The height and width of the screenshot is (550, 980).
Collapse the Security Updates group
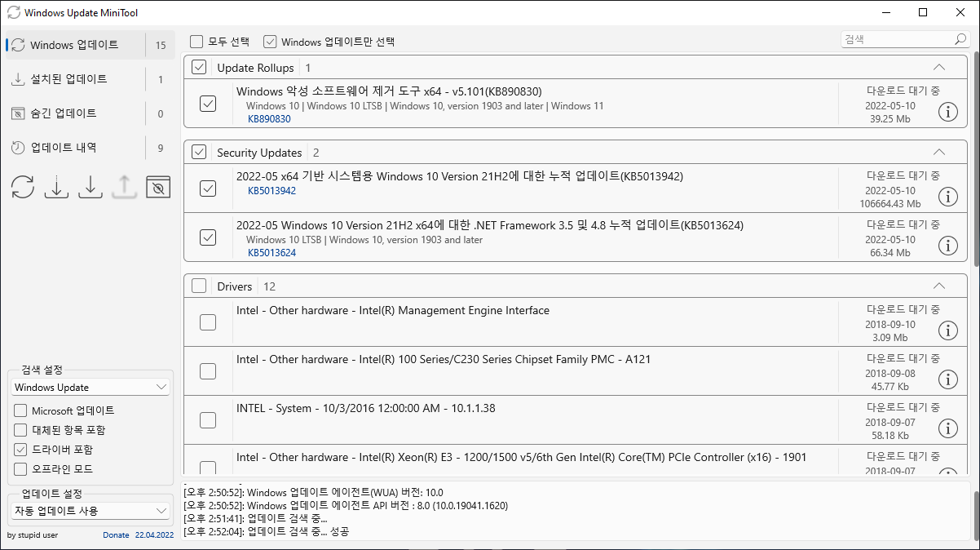click(x=938, y=153)
